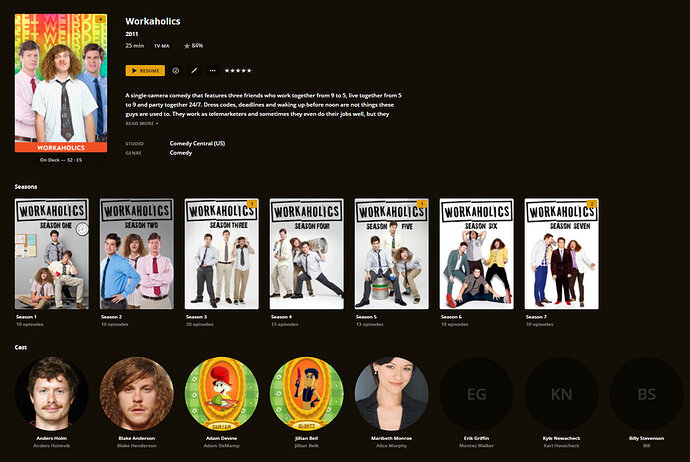The image size is (690, 462).
Task: Open the Season Five poster
Action: point(391,254)
